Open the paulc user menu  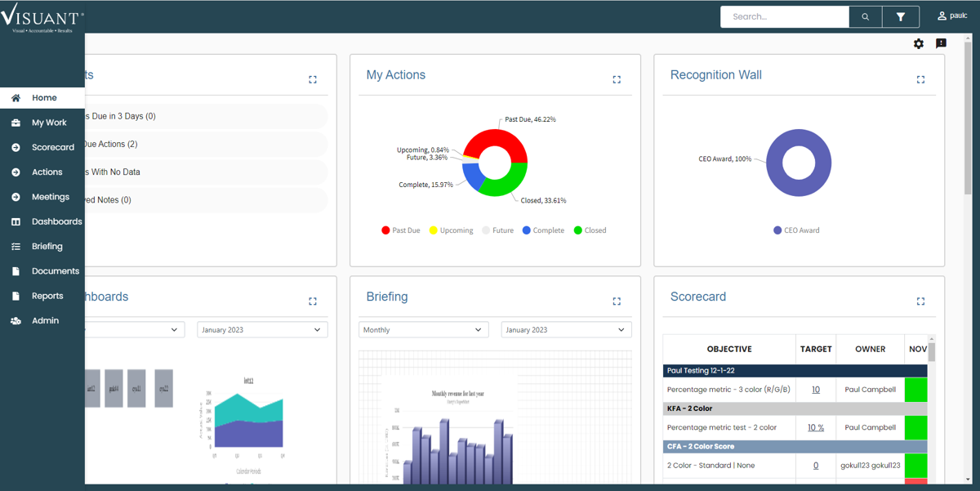(952, 16)
